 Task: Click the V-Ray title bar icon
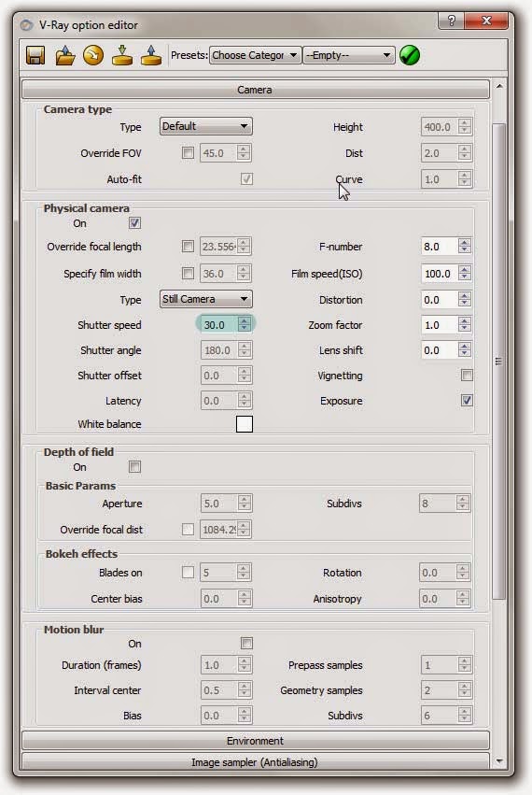pos(26,25)
